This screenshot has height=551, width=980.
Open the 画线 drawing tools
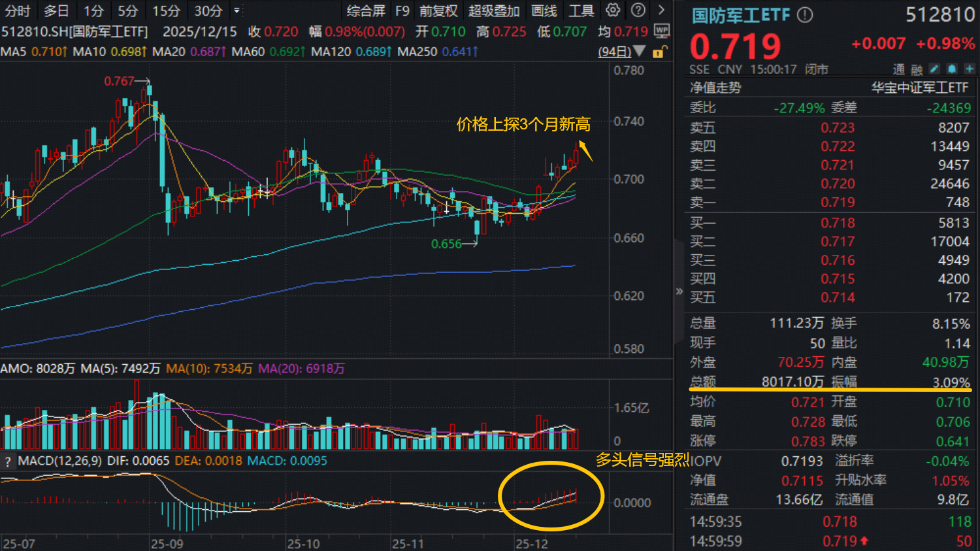click(544, 11)
